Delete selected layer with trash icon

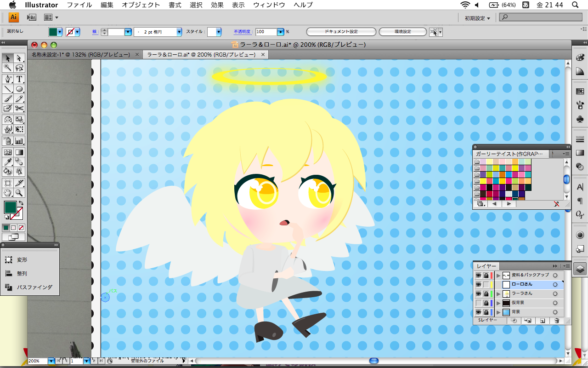pos(557,320)
